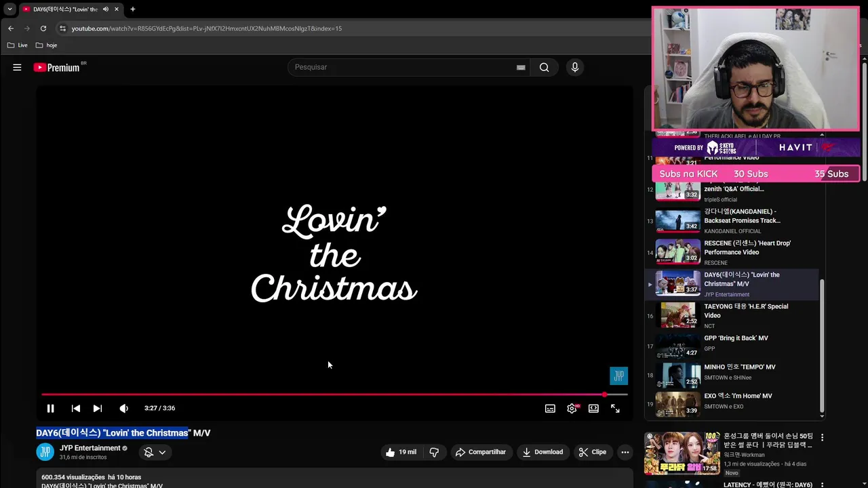Click the browser address bar URL
This screenshot has width=868, height=488.
[207, 28]
